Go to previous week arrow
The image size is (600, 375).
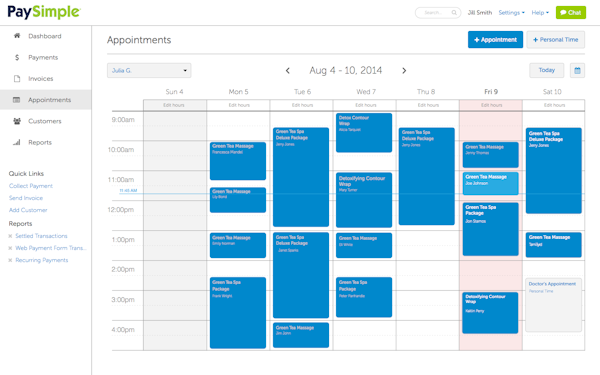point(288,70)
